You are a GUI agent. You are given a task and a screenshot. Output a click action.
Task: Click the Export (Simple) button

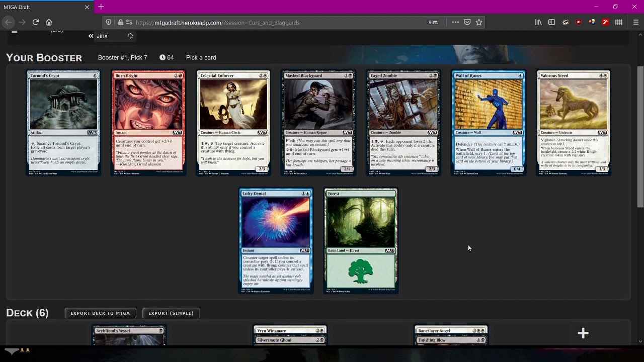(171, 313)
